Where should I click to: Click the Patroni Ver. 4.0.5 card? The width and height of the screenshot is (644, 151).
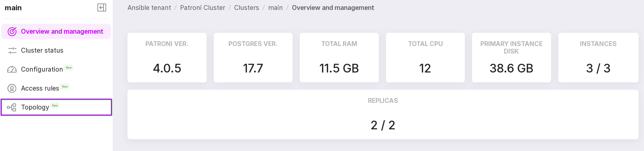[167, 57]
